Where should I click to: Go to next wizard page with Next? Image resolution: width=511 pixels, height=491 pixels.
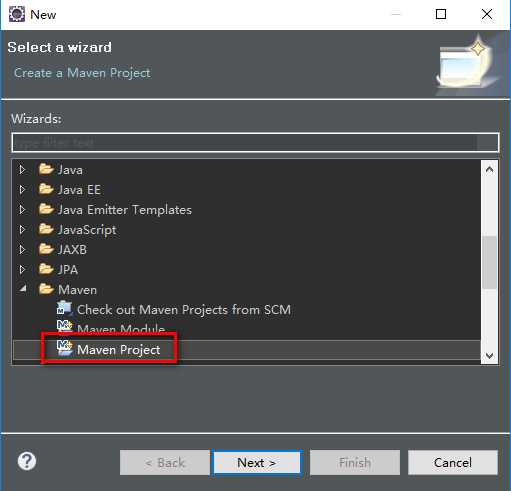[256, 463]
